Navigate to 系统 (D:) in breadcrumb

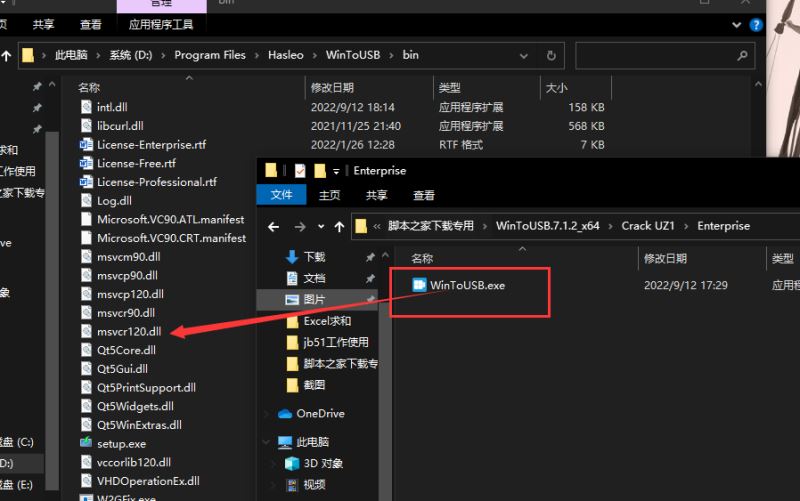click(131, 55)
